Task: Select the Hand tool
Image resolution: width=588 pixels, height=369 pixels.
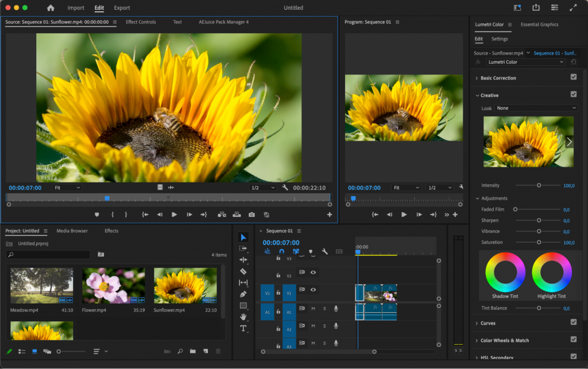Action: [x=243, y=317]
